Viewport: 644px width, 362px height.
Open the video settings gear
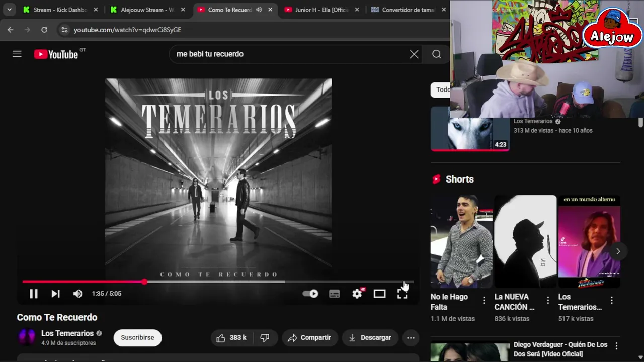(x=357, y=294)
